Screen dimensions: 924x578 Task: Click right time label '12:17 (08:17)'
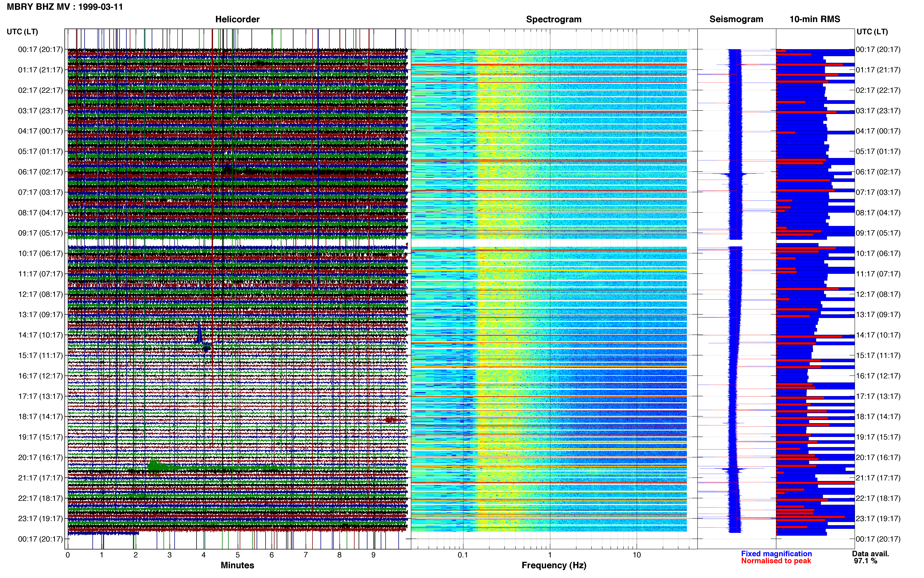(x=878, y=294)
